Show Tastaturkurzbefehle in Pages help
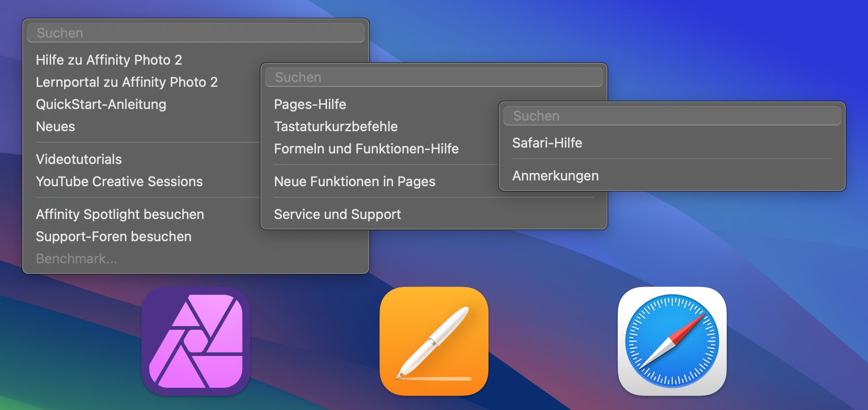Image resolution: width=868 pixels, height=410 pixels. tap(336, 126)
